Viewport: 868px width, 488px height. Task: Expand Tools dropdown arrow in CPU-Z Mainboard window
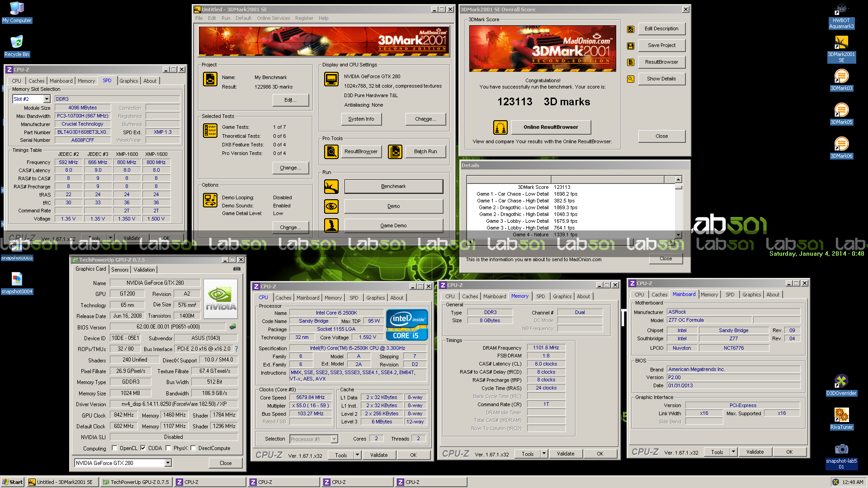733,452
